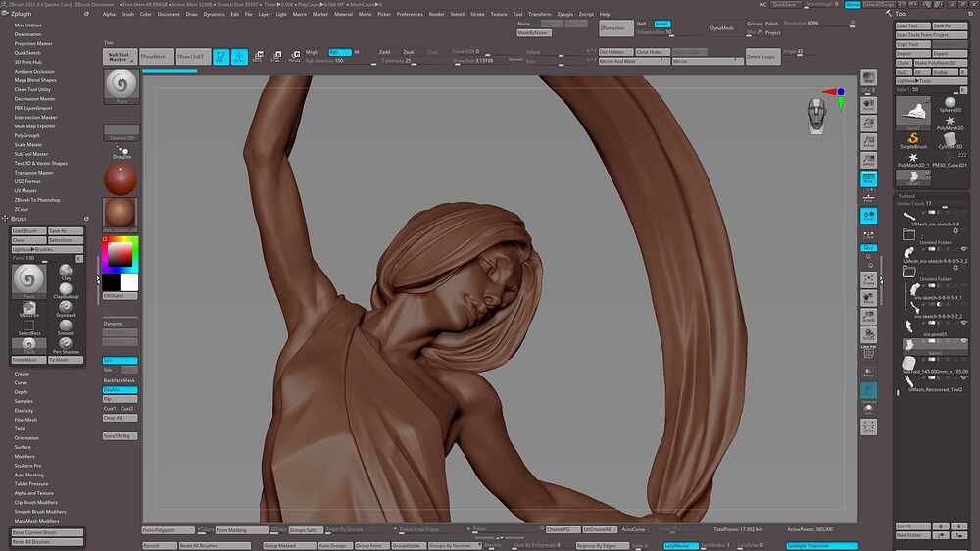The height and width of the screenshot is (551, 980).
Task: Select the MaskPen brush icon
Action: pos(28,308)
